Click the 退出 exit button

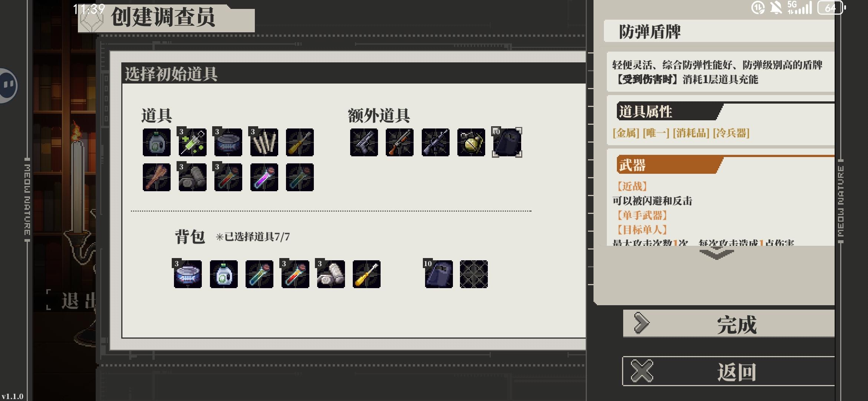(72, 300)
